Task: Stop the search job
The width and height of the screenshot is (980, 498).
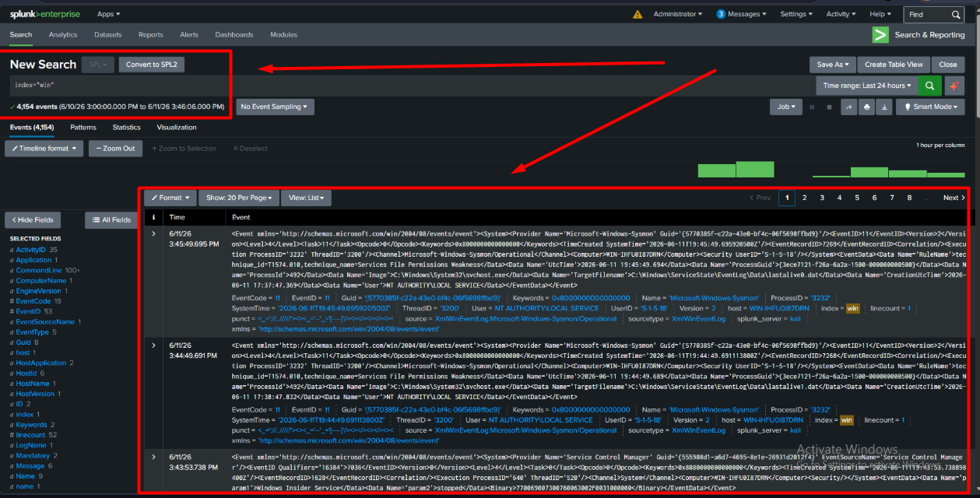Action: click(829, 107)
